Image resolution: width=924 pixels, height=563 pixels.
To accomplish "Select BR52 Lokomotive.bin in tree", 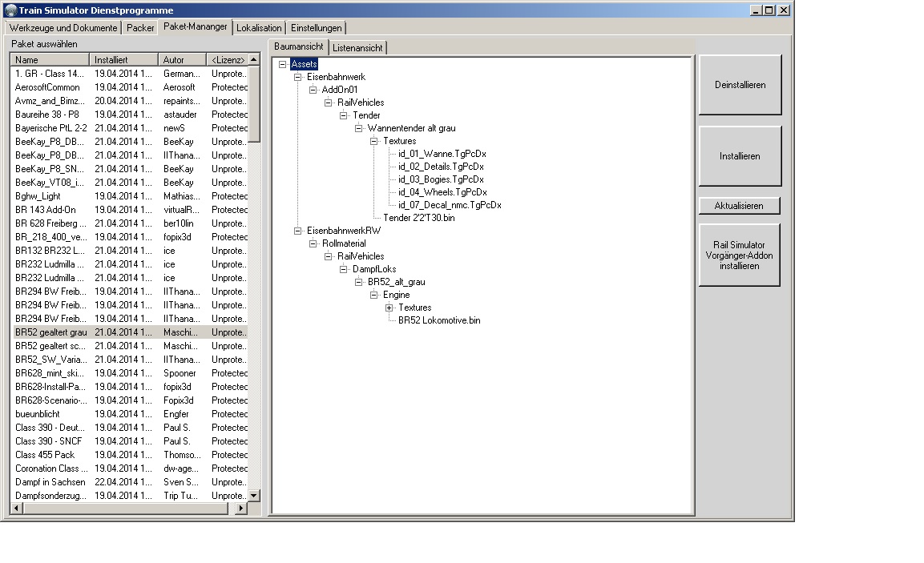I will pyautogui.click(x=439, y=320).
